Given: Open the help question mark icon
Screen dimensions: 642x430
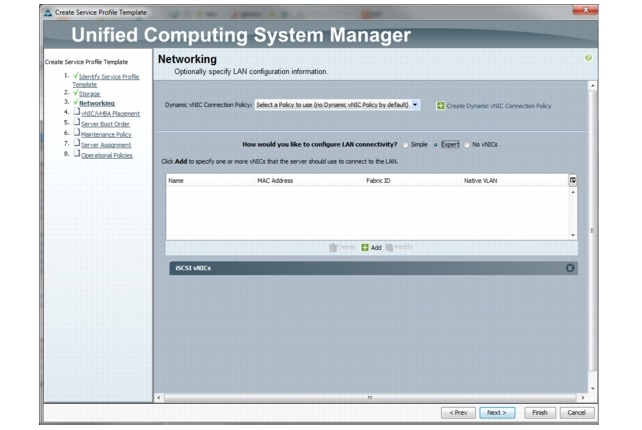Looking at the screenshot, I should point(588,58).
